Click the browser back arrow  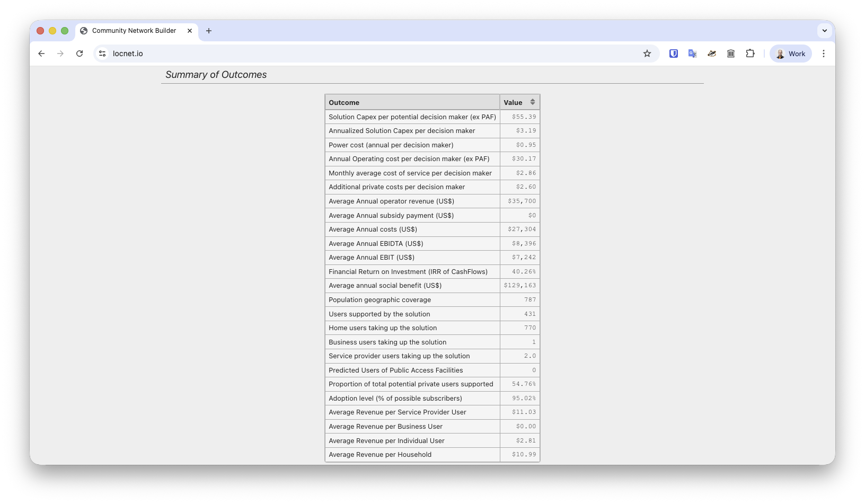[x=41, y=54]
